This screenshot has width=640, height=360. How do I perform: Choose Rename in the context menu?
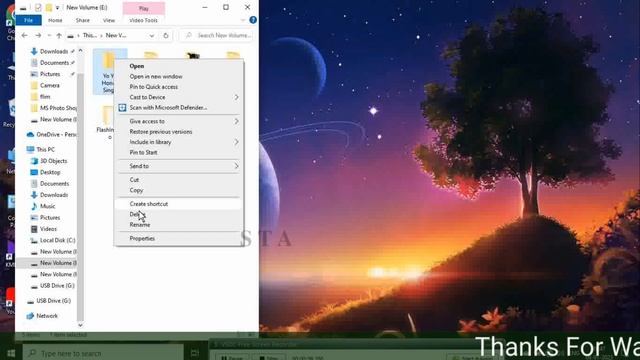pos(140,224)
